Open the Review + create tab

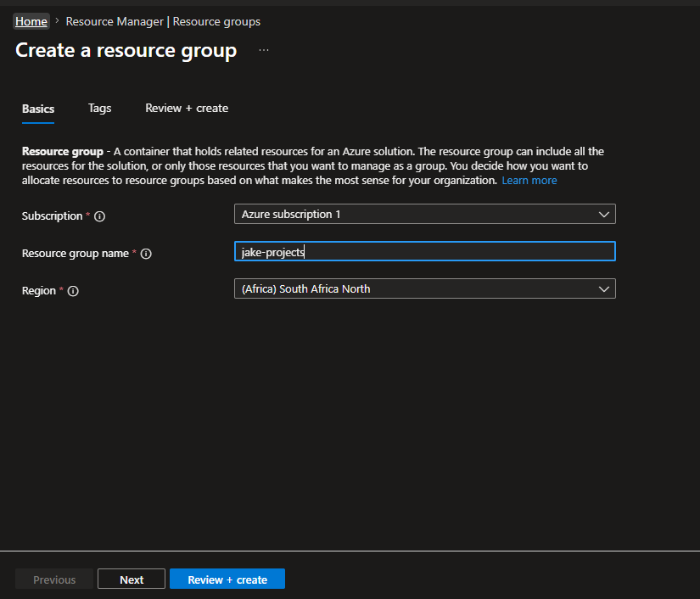[x=187, y=109]
